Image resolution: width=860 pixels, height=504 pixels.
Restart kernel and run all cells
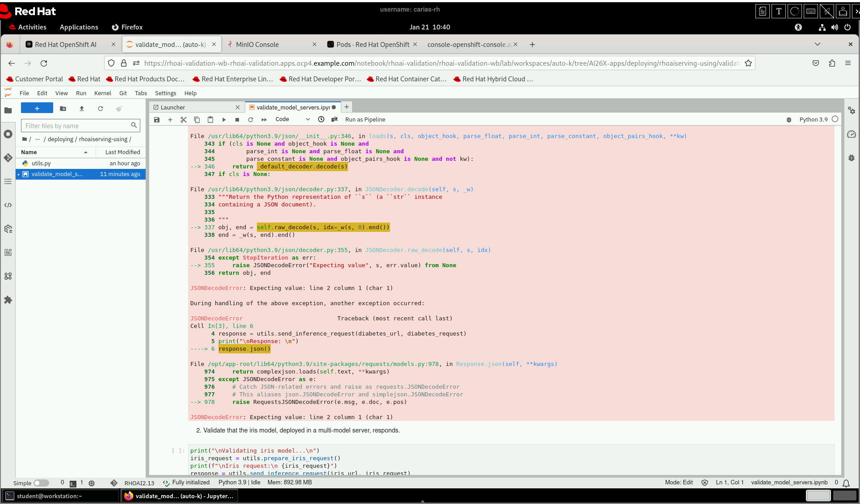(x=264, y=120)
